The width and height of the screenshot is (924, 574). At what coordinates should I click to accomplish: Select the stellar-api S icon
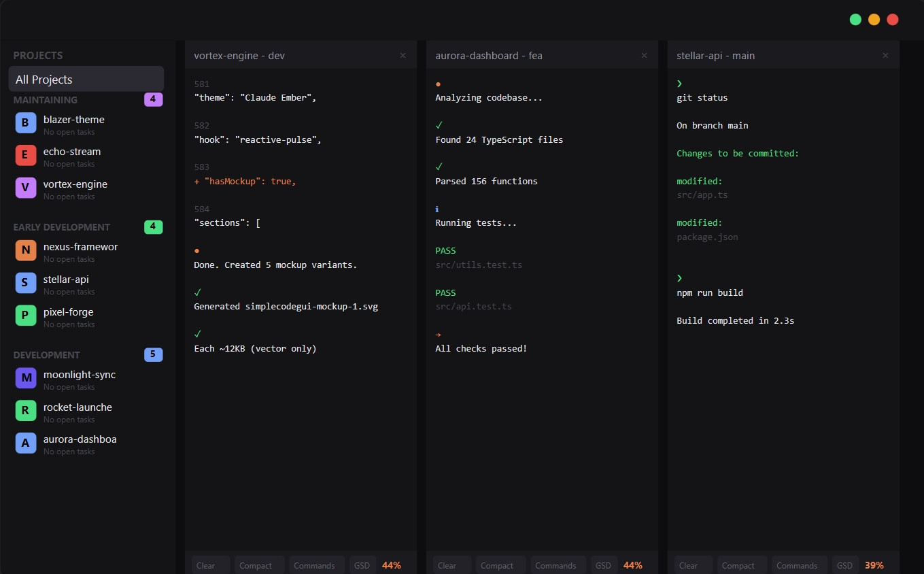25,283
